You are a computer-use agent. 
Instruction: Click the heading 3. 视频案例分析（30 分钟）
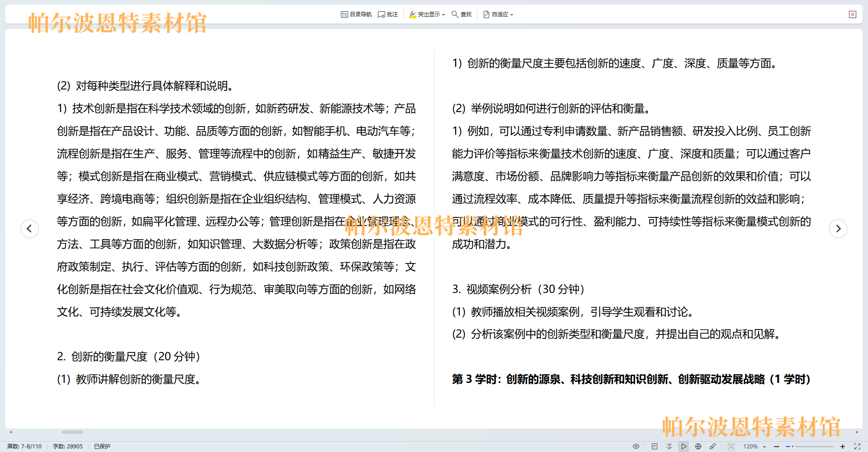point(518,289)
